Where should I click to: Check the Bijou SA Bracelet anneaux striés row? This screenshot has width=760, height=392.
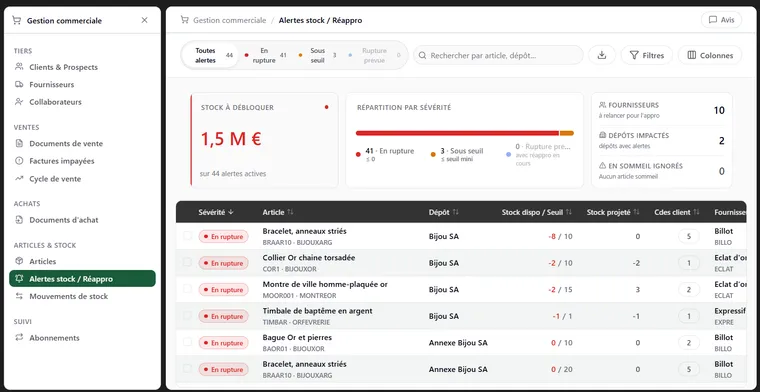(x=187, y=236)
